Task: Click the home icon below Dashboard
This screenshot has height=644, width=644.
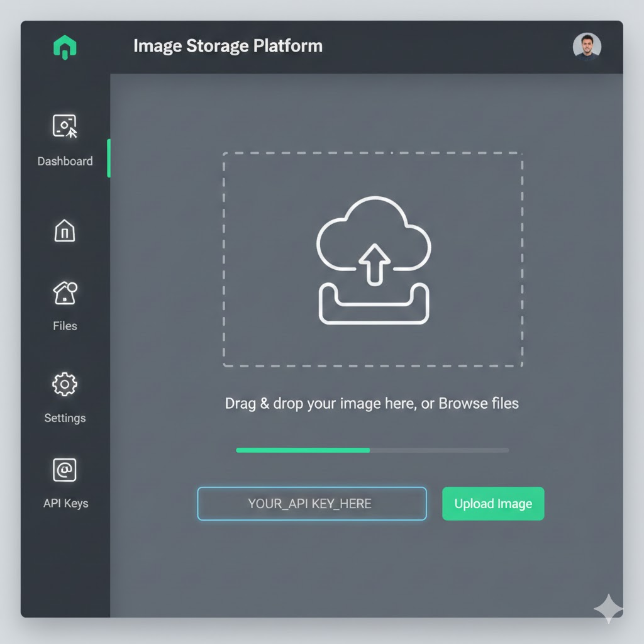Action: (65, 231)
